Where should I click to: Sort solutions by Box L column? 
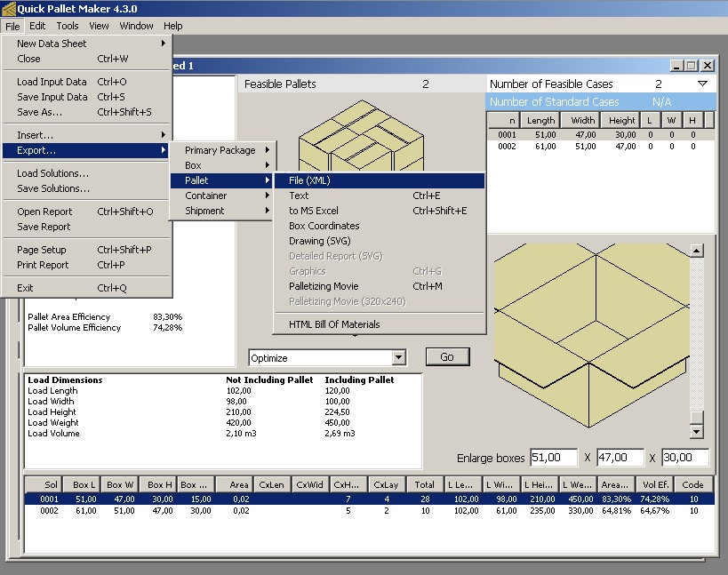coord(81,484)
